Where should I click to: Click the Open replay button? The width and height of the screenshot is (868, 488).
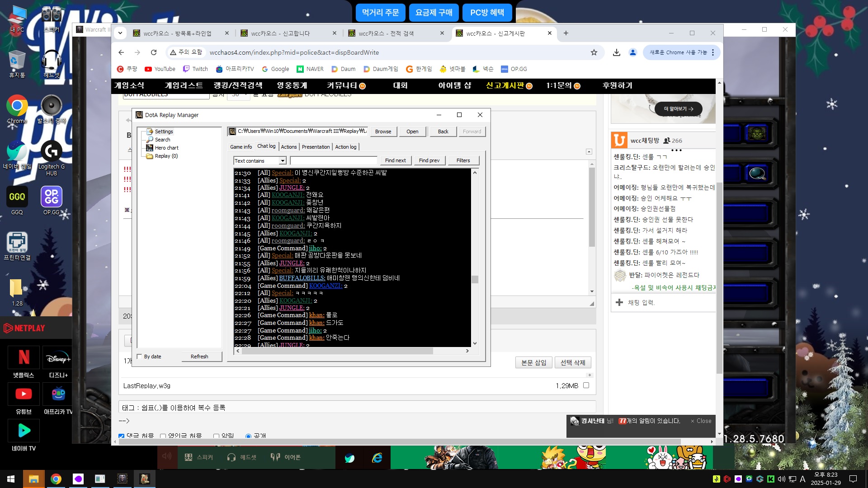[412, 131]
